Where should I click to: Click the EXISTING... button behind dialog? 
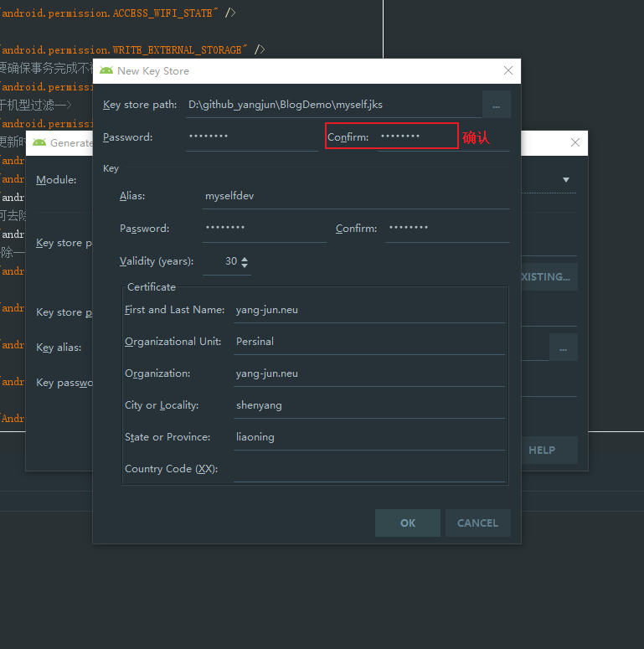pos(549,277)
